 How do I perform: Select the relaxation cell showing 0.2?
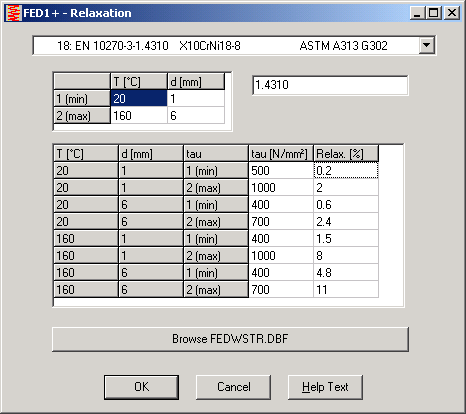coord(346,171)
